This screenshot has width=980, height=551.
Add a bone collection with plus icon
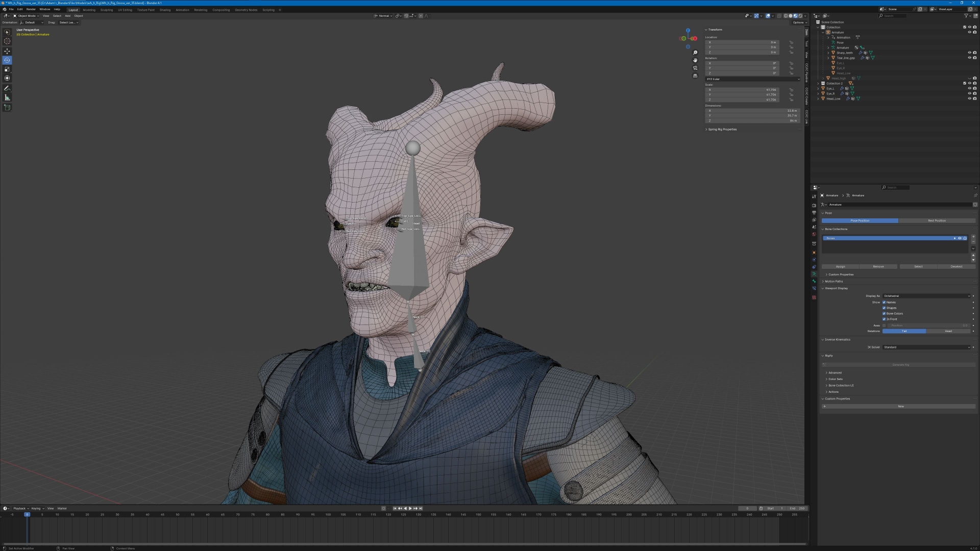coord(973,237)
